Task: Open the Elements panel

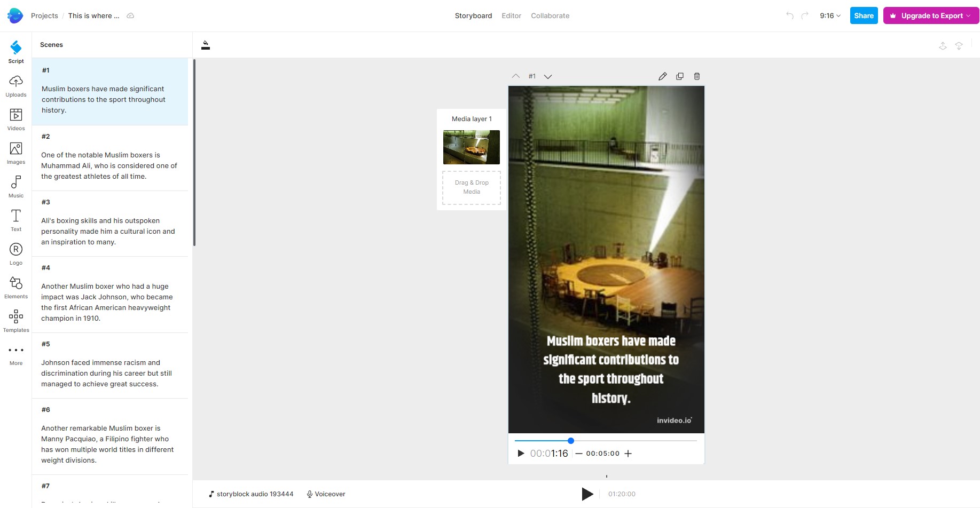Action: (16, 288)
